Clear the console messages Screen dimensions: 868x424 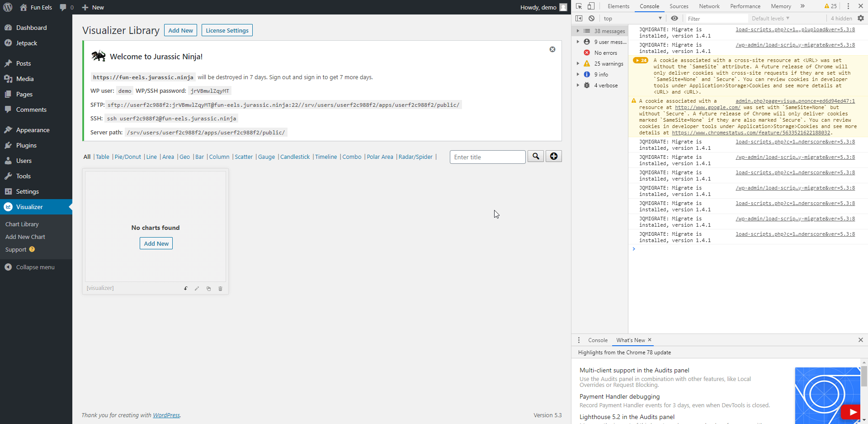click(592, 18)
